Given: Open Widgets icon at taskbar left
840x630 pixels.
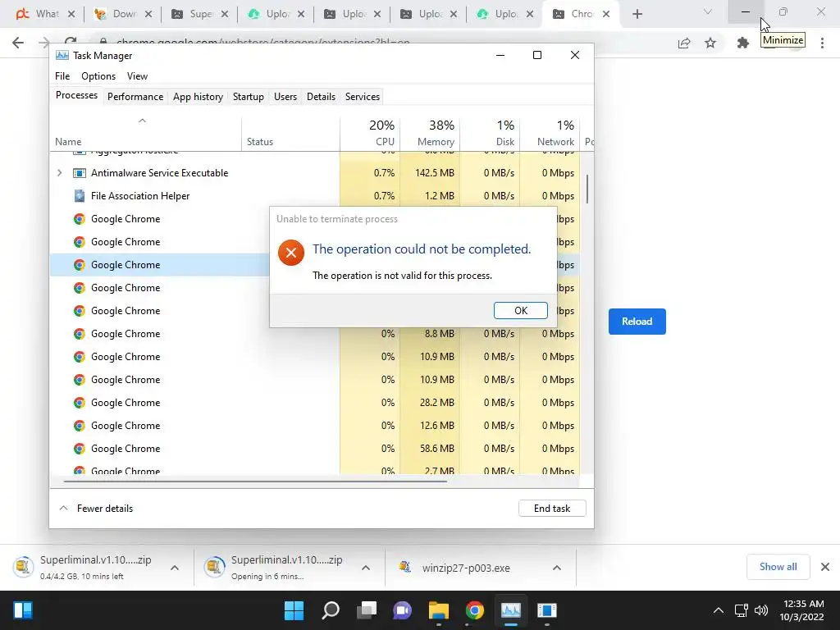Looking at the screenshot, I should (23, 610).
